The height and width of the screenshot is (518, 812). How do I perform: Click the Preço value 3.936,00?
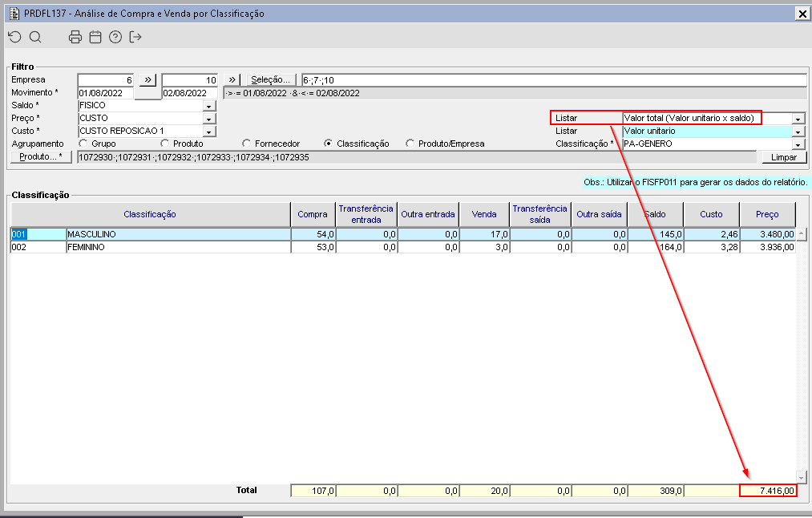pos(767,247)
